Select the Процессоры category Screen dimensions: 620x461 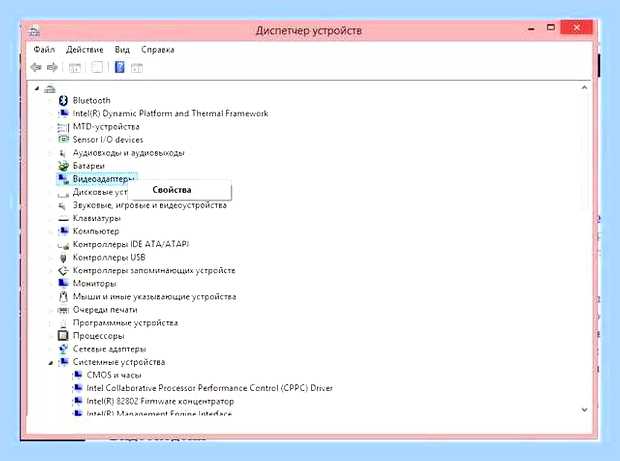[x=98, y=336]
